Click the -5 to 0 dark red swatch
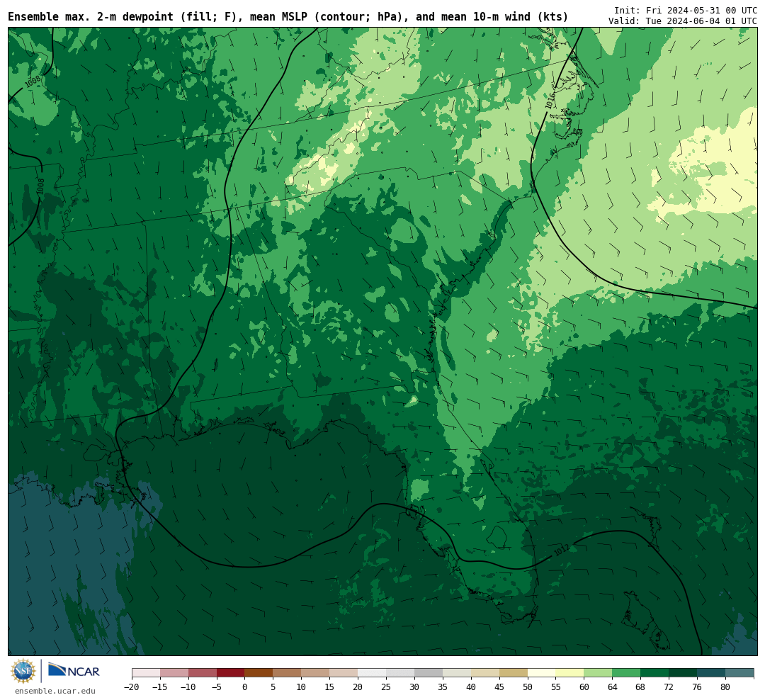 coord(231,673)
